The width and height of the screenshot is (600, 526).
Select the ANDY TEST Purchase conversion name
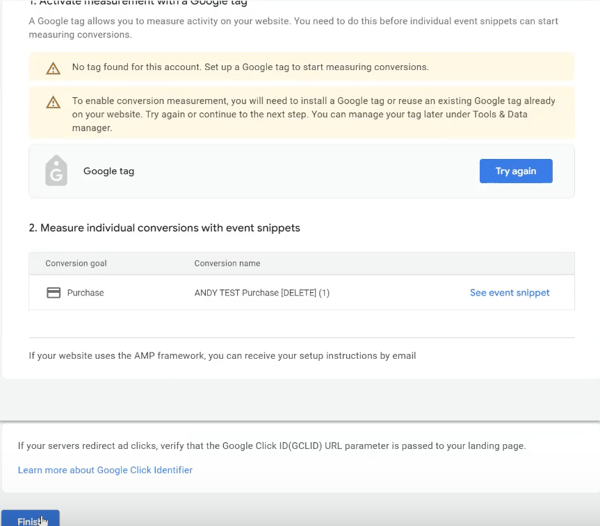pyautogui.click(x=262, y=293)
